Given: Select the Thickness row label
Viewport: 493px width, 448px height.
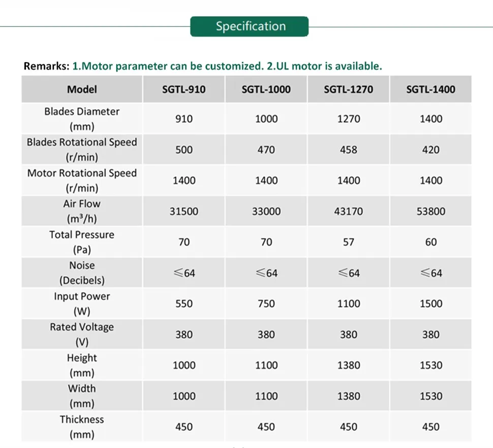Looking at the screenshot, I should pyautogui.click(x=82, y=427).
